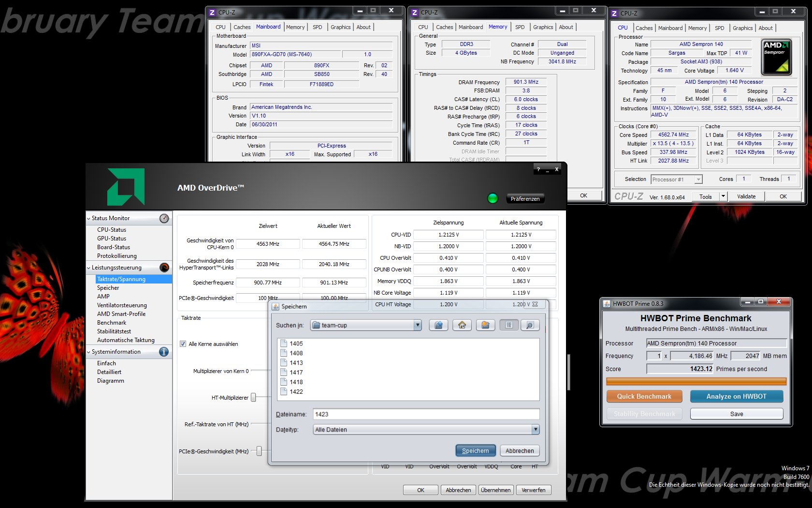This screenshot has height=508, width=812.
Task: Click Save button in HWBOT Prime
Action: 737,414
